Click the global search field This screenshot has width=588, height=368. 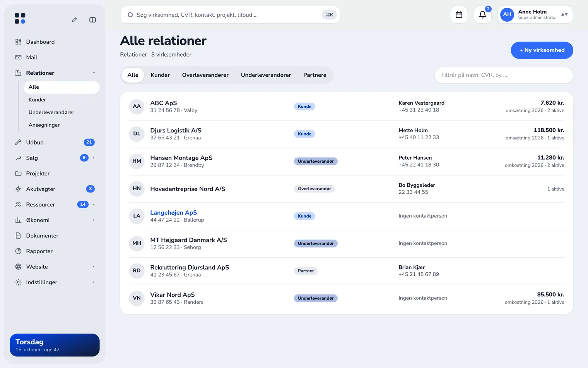coord(230,15)
